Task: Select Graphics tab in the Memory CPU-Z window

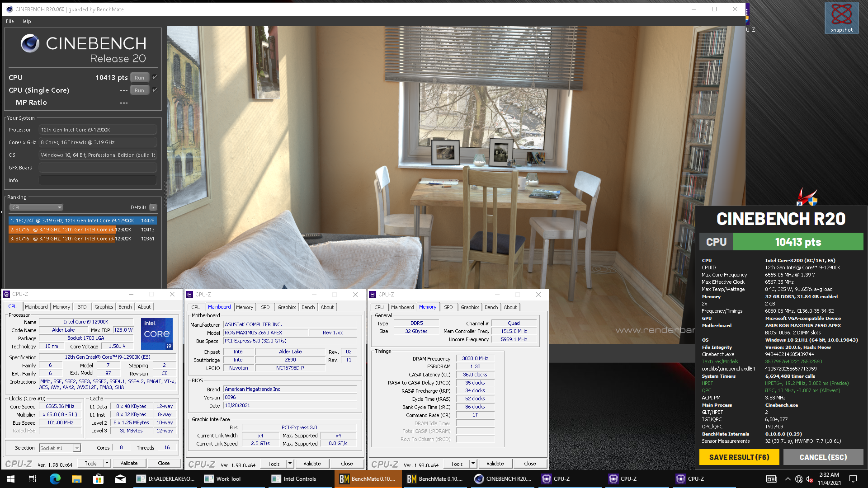Action: click(470, 307)
